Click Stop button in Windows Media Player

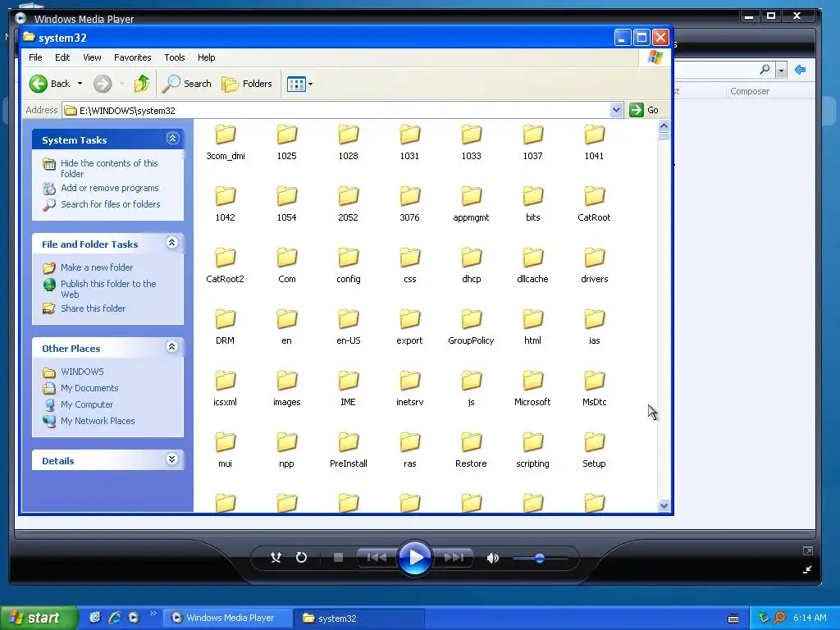coord(338,558)
